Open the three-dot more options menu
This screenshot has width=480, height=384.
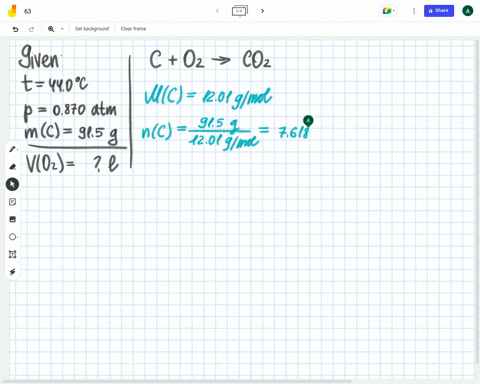pyautogui.click(x=414, y=11)
